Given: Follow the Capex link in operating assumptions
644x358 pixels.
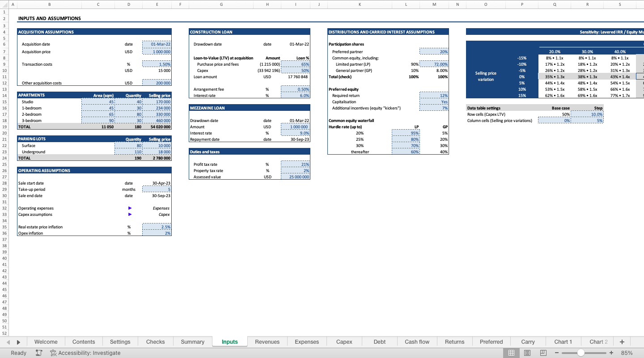Looking at the screenshot, I should [x=164, y=215].
